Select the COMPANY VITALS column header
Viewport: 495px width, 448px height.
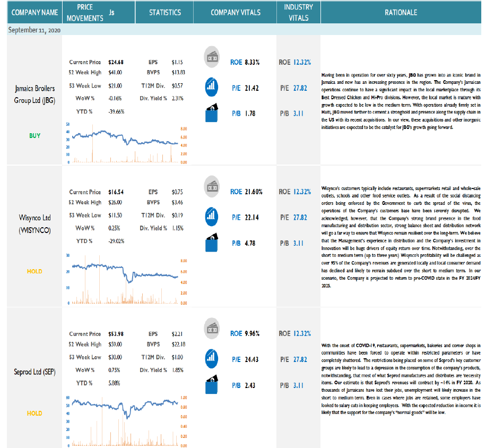(x=235, y=12)
